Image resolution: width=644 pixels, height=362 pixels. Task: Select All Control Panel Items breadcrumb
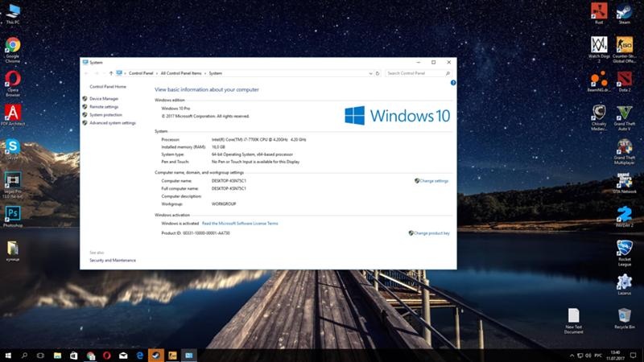pyautogui.click(x=180, y=73)
